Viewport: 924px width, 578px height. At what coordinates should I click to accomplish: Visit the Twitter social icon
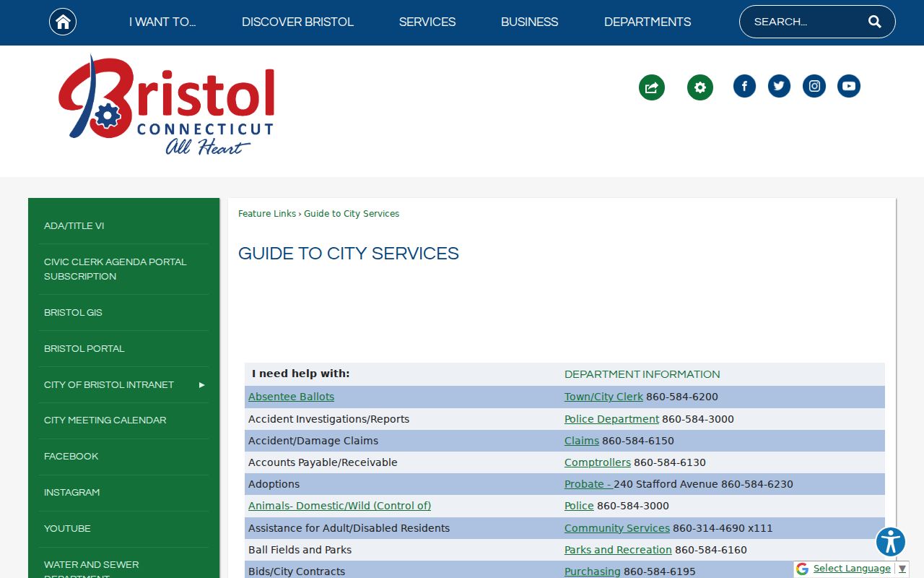pos(779,86)
